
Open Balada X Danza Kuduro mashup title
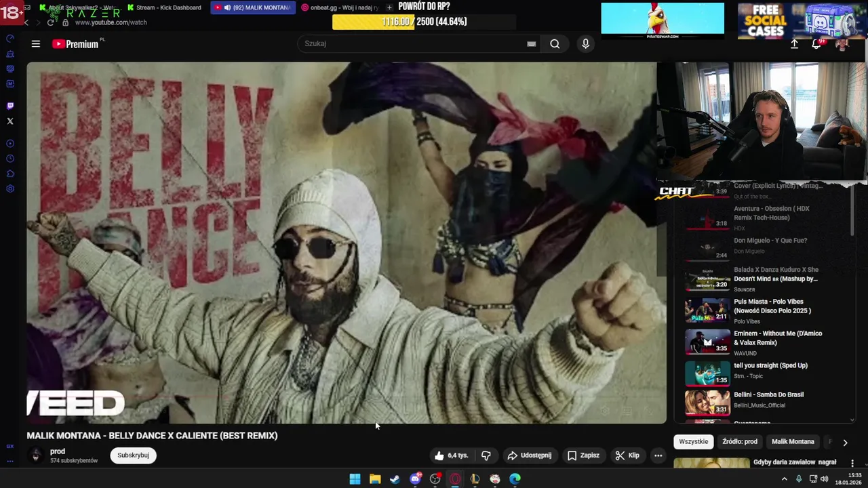[776, 274]
